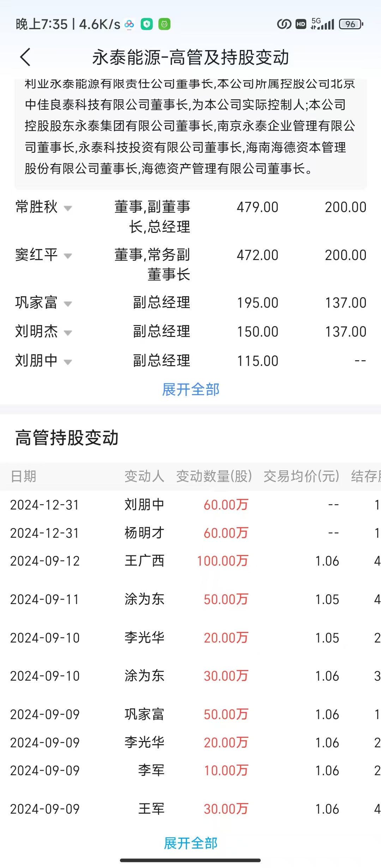
Task: Tap the 高管持股变动 section heading
Action: (x=67, y=438)
